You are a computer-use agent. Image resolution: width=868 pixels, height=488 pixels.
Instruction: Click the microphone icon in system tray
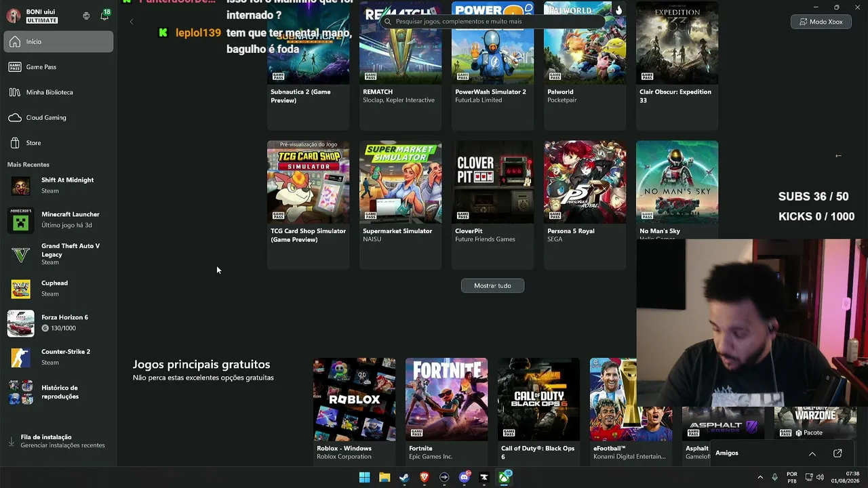coord(774,477)
